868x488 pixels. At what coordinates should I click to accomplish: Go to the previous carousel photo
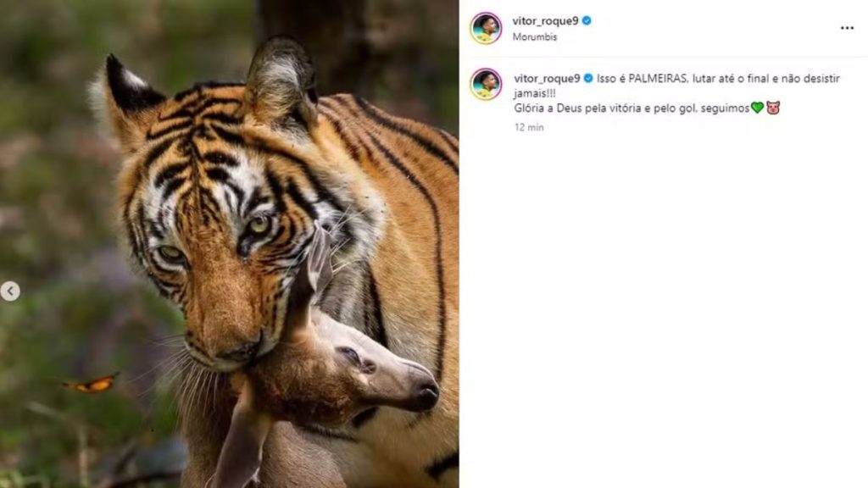(x=10, y=291)
